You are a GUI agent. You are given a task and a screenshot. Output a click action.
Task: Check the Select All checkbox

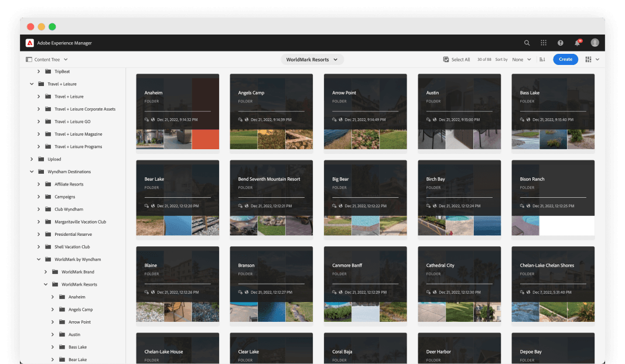(x=446, y=59)
